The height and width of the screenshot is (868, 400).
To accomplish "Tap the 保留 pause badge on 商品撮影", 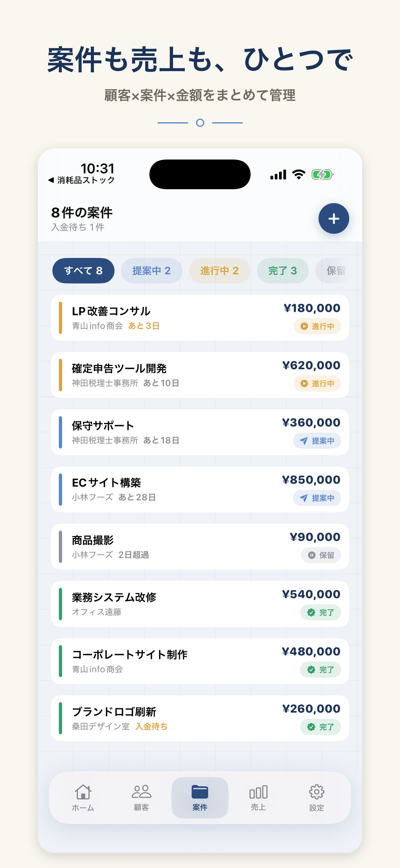I will click(321, 555).
